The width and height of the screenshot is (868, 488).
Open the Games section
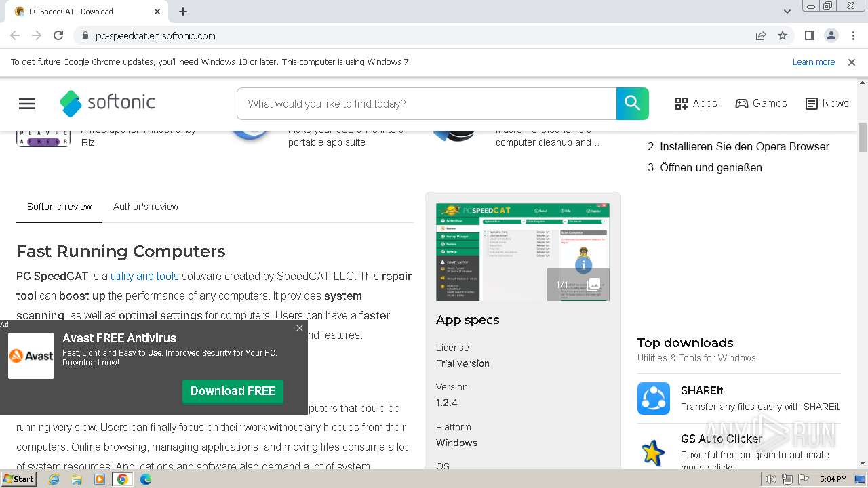coord(761,104)
